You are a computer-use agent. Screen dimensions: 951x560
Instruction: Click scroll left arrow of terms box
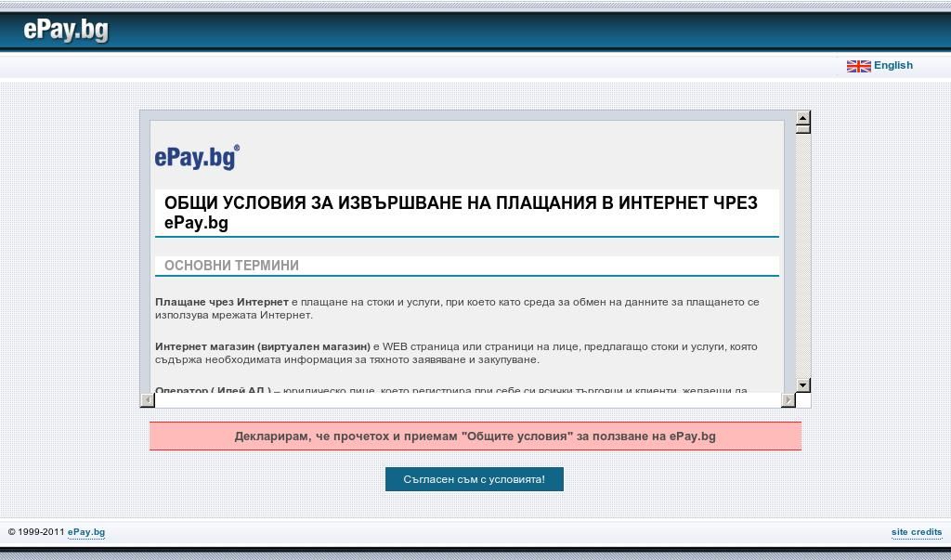tap(148, 399)
